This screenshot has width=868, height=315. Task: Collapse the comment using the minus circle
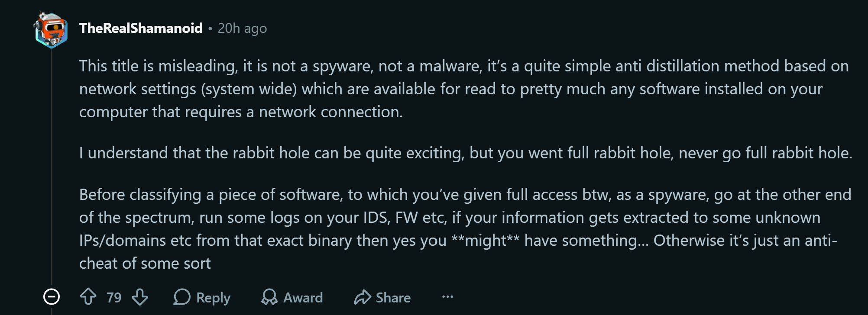[52, 297]
